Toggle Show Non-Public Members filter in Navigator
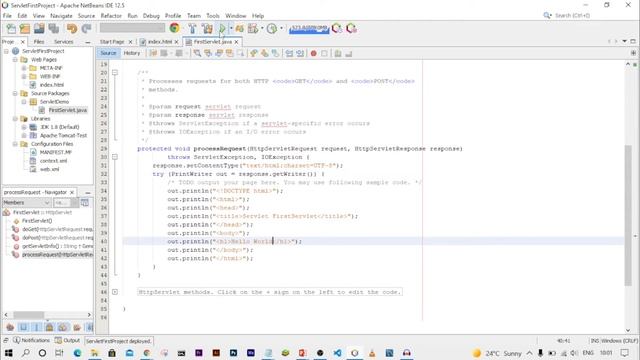The image size is (640, 360). (x=50, y=327)
